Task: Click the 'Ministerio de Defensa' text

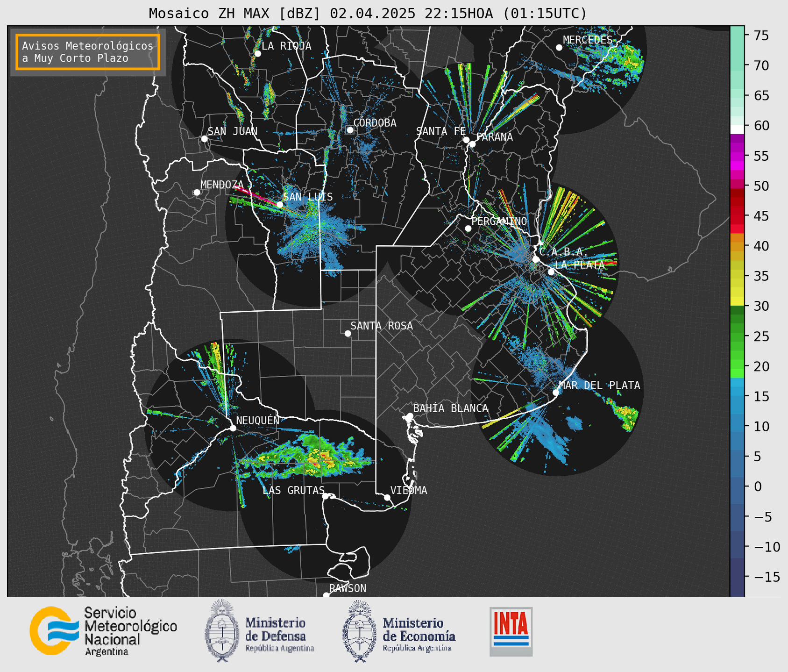Action: coord(276,629)
